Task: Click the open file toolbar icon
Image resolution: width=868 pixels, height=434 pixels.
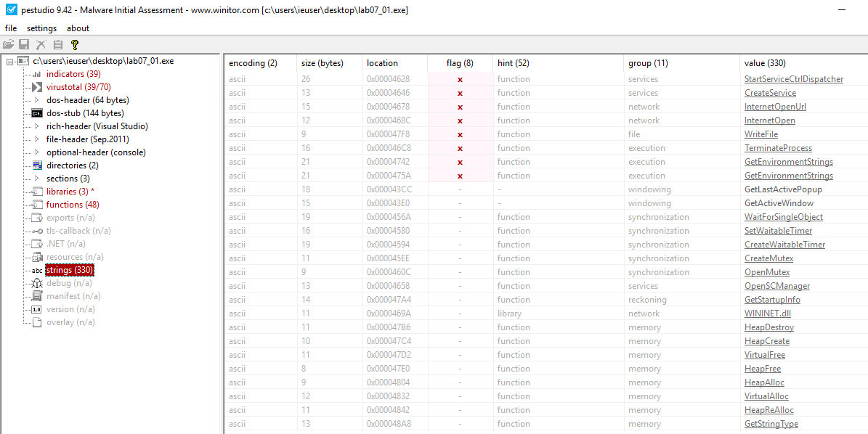Action: (x=8, y=45)
